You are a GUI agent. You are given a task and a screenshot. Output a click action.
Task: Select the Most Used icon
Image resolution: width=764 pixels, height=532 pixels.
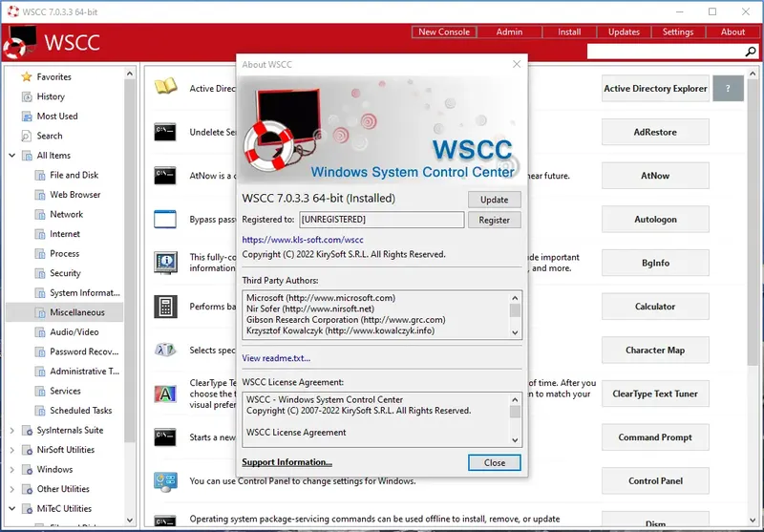27,117
